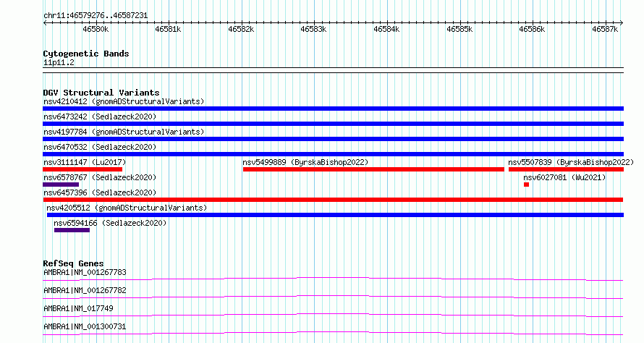Click the 46585k ruler label

[459, 29]
